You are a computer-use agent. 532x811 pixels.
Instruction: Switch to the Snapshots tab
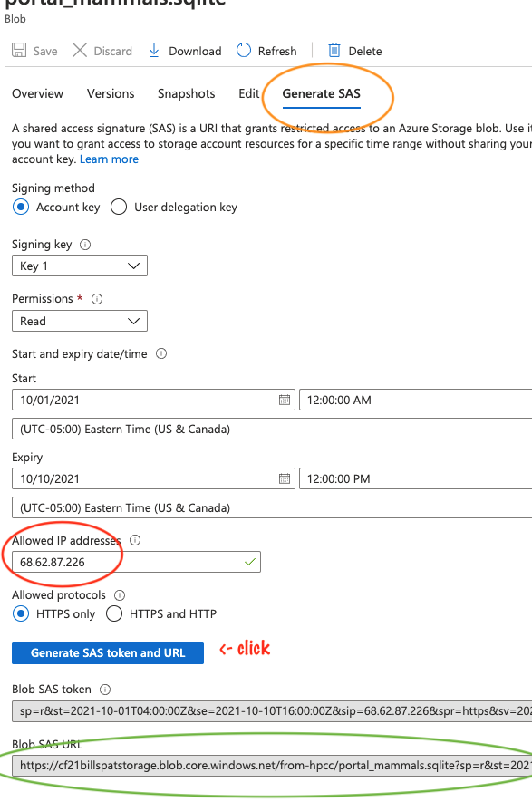pyautogui.click(x=186, y=93)
